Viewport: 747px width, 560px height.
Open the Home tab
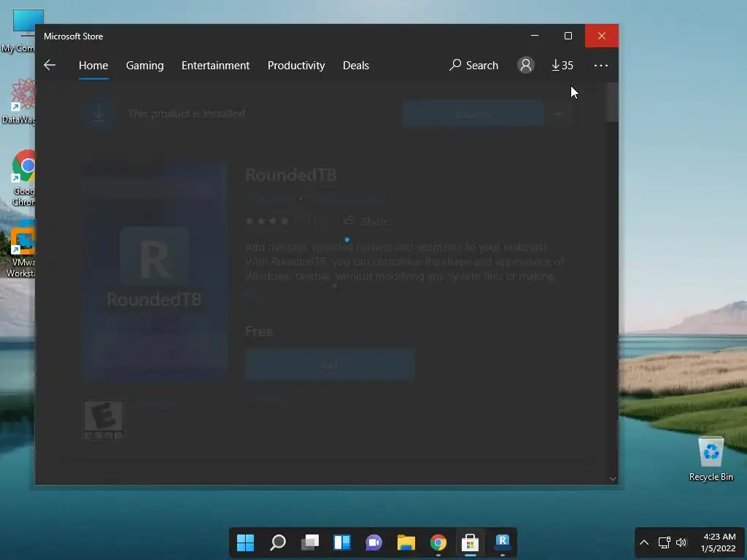[93, 65]
